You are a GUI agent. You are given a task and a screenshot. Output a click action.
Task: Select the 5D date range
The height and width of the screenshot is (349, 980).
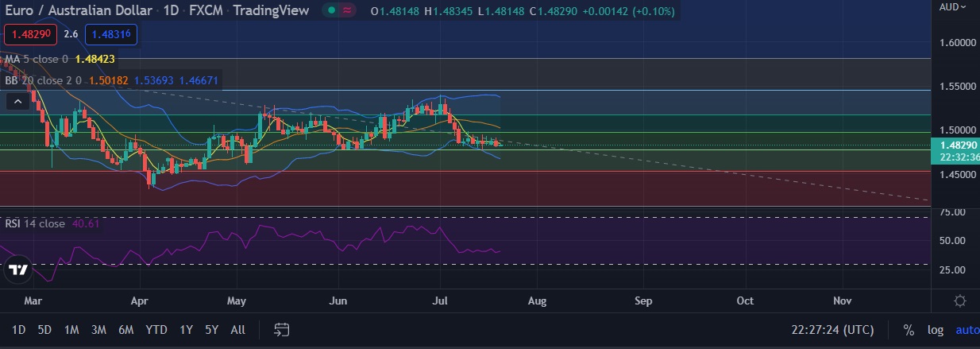(x=45, y=329)
